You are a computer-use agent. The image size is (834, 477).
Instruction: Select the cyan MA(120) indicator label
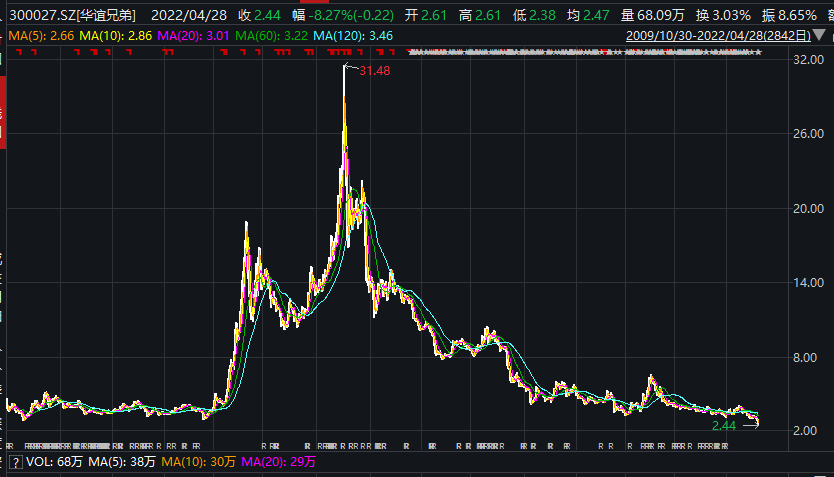[x=352, y=35]
